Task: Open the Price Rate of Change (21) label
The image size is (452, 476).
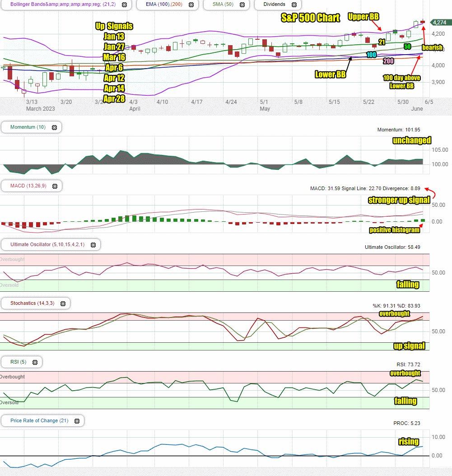Action: (x=39, y=420)
